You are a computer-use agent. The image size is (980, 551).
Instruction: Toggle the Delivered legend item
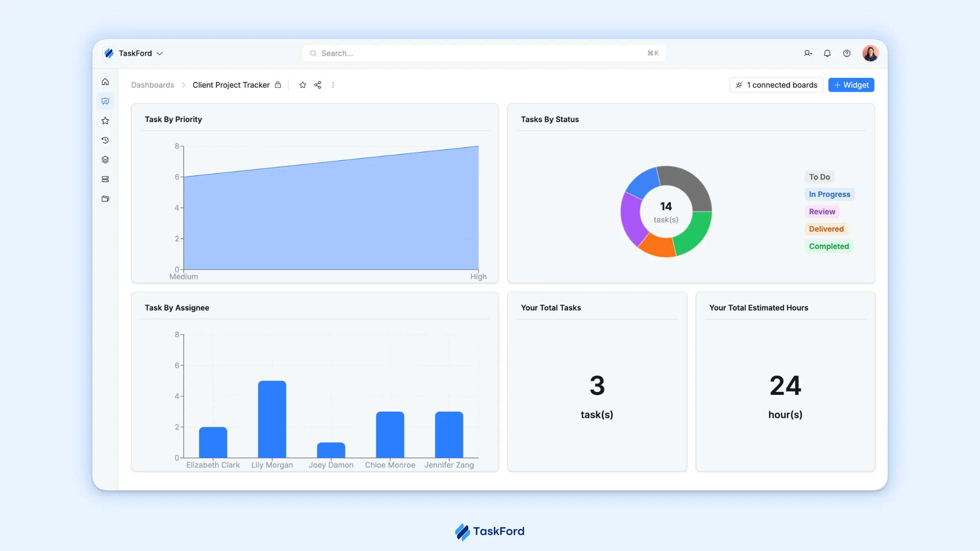pos(826,229)
